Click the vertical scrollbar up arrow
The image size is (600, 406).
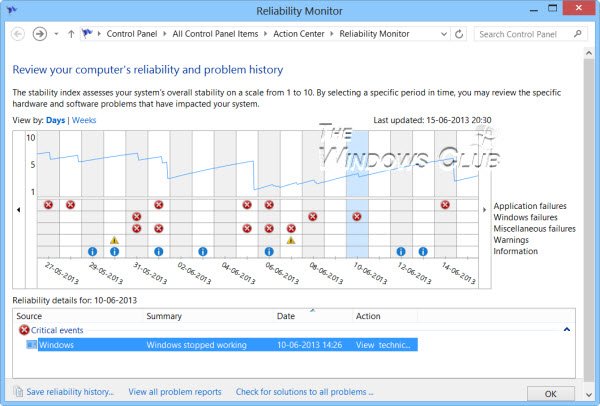(x=589, y=53)
